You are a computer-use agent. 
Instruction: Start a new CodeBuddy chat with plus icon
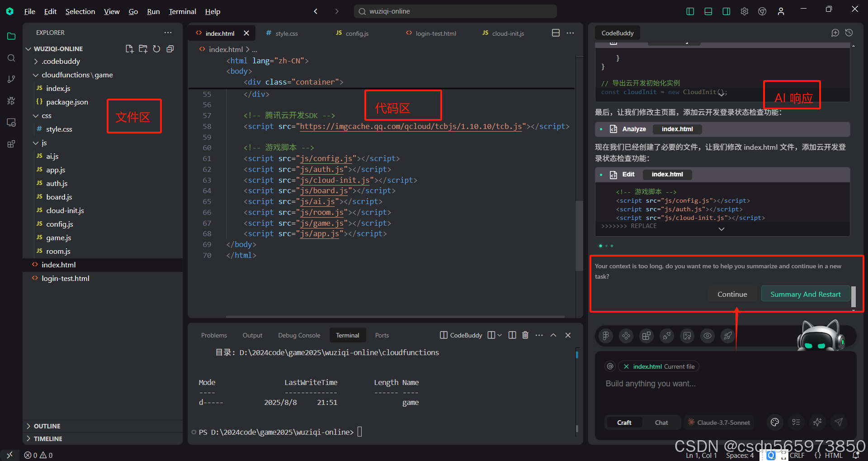[835, 33]
